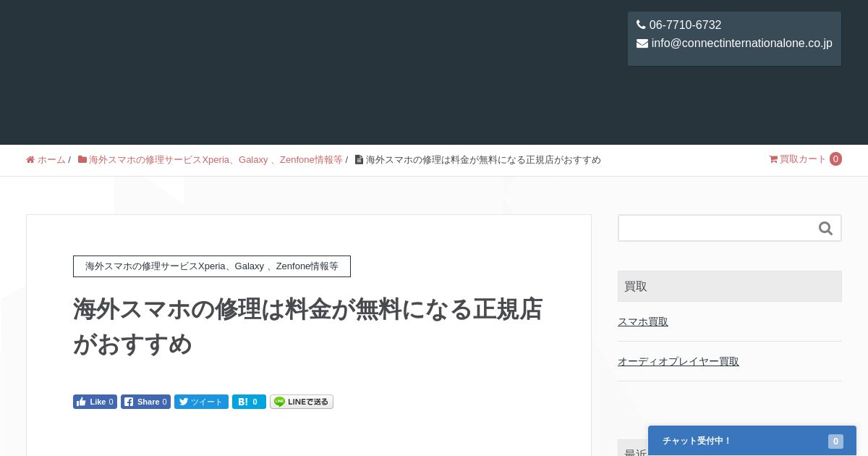Open the スマホ買取 sidebar link

point(643,322)
